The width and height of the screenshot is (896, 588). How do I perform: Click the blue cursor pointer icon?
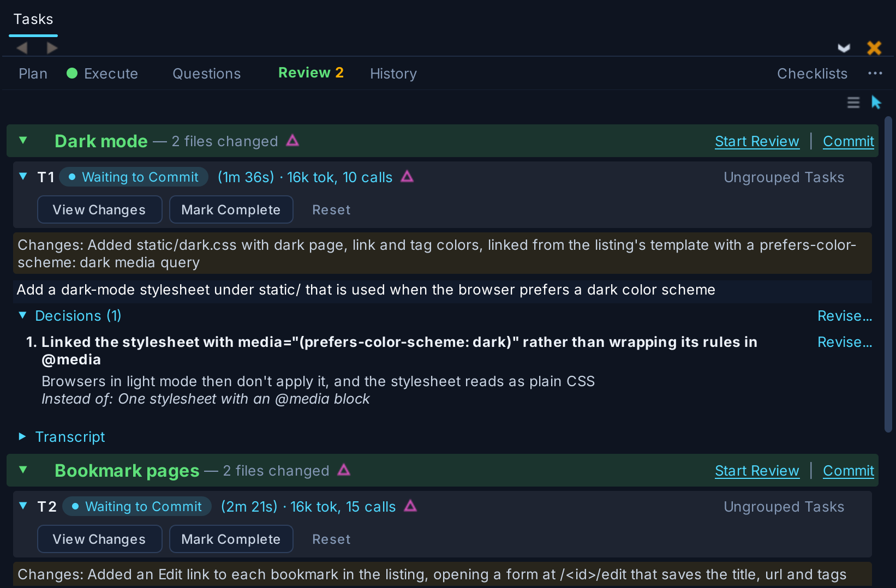(x=876, y=103)
